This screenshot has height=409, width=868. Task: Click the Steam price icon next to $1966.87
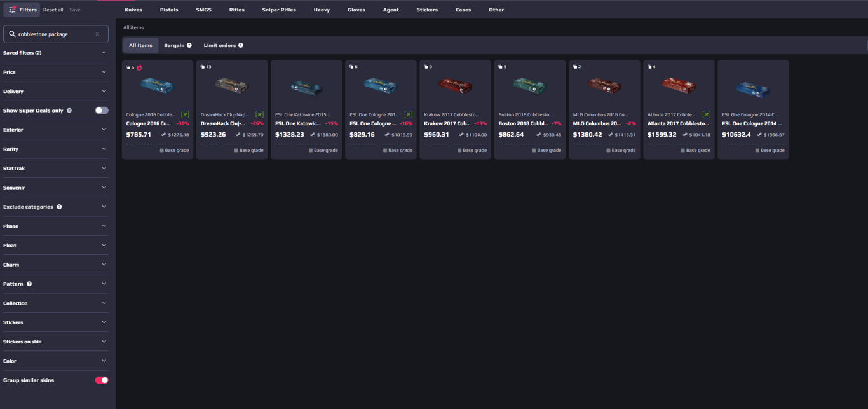pyautogui.click(x=759, y=135)
